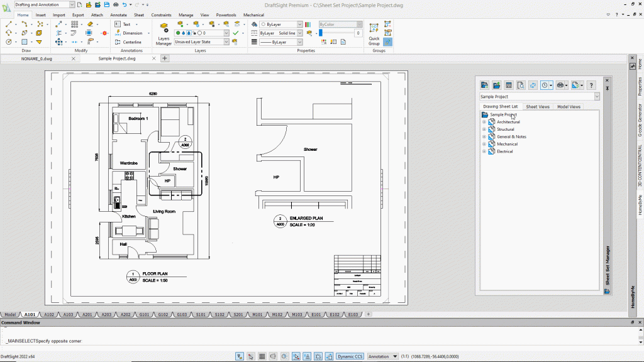Image resolution: width=644 pixels, height=362 pixels.
Task: Select the Centerline tool
Action: pyautogui.click(x=131, y=42)
